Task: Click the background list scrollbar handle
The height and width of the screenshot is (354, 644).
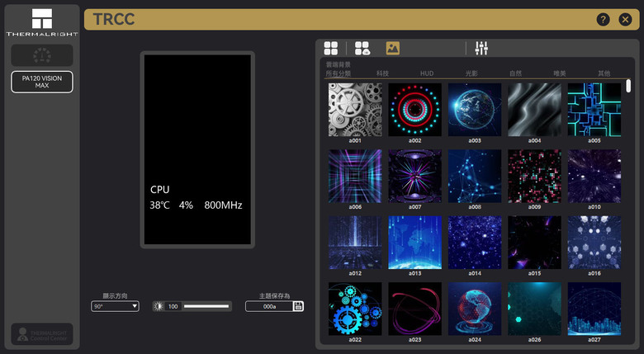Action: (628, 86)
